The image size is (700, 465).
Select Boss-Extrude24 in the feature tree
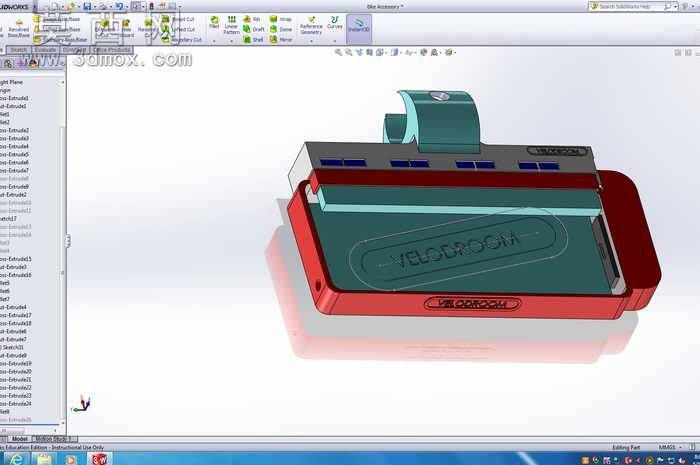(16, 403)
